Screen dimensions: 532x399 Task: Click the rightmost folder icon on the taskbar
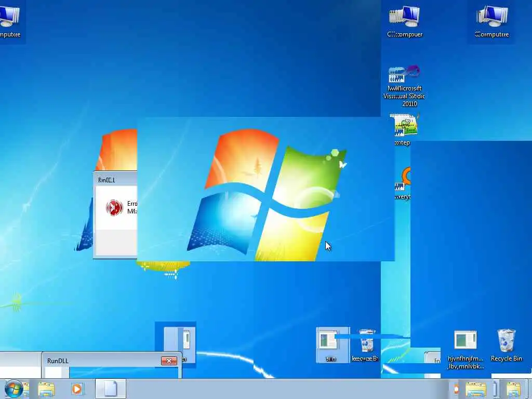(514, 389)
